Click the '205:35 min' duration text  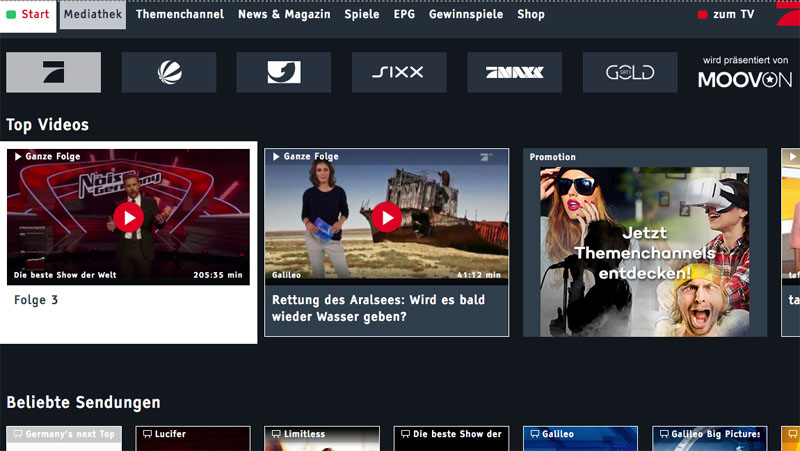coord(218,275)
